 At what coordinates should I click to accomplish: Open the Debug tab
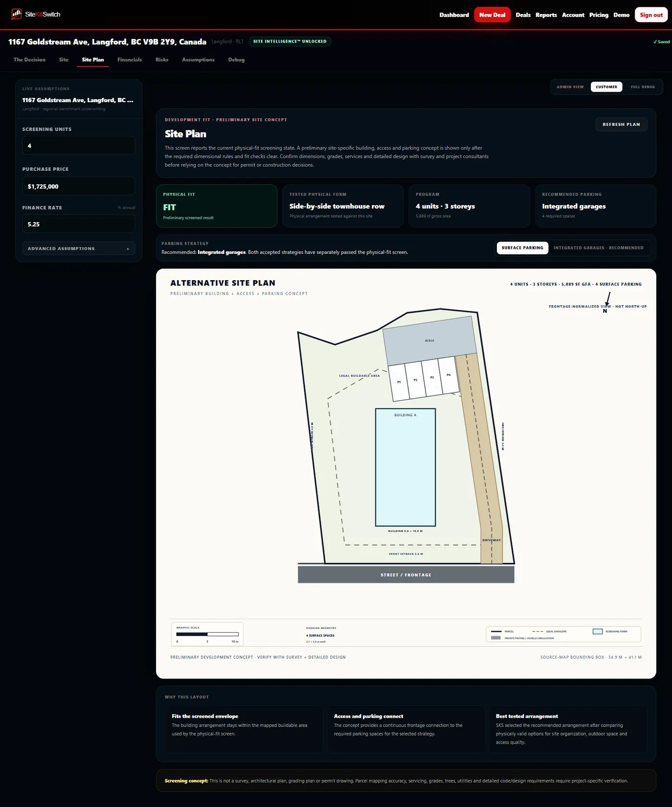coord(236,60)
